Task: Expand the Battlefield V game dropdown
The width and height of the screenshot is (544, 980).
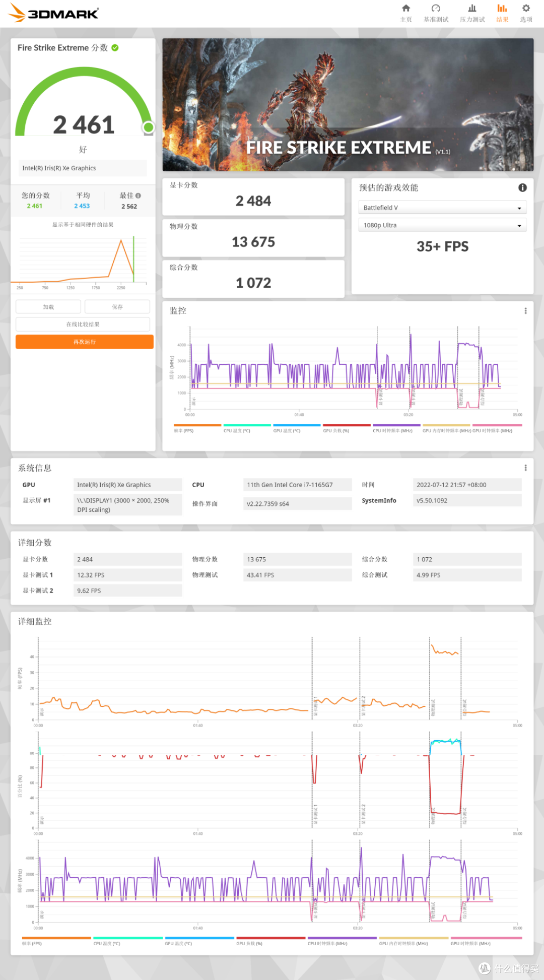Action: 442,208
